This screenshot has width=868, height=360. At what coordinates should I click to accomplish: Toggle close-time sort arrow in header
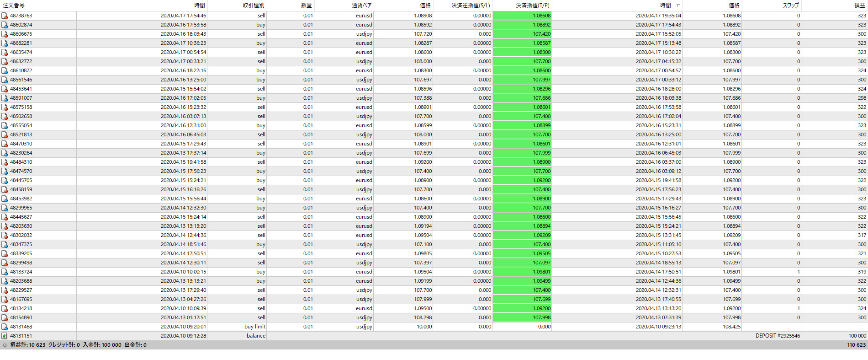coord(678,6)
